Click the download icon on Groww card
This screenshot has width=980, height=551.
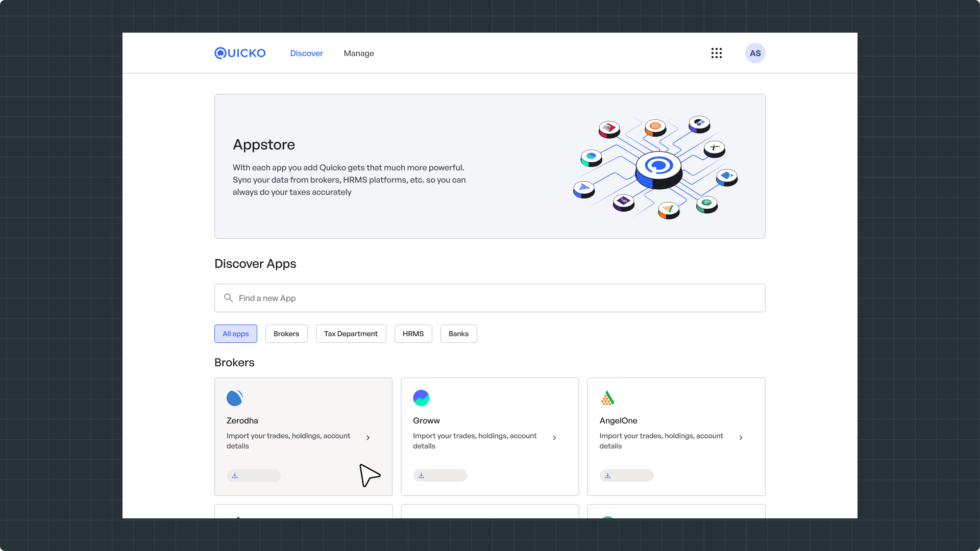[x=421, y=475]
